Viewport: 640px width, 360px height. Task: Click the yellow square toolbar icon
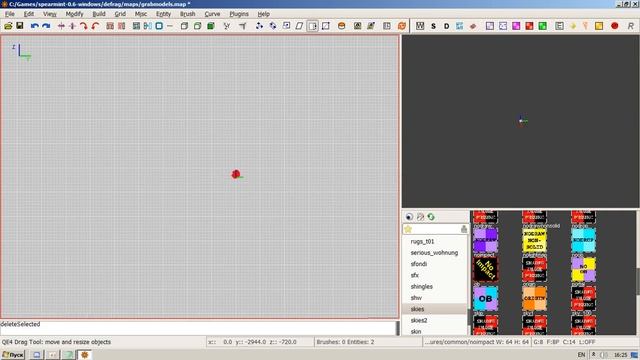click(x=599, y=26)
